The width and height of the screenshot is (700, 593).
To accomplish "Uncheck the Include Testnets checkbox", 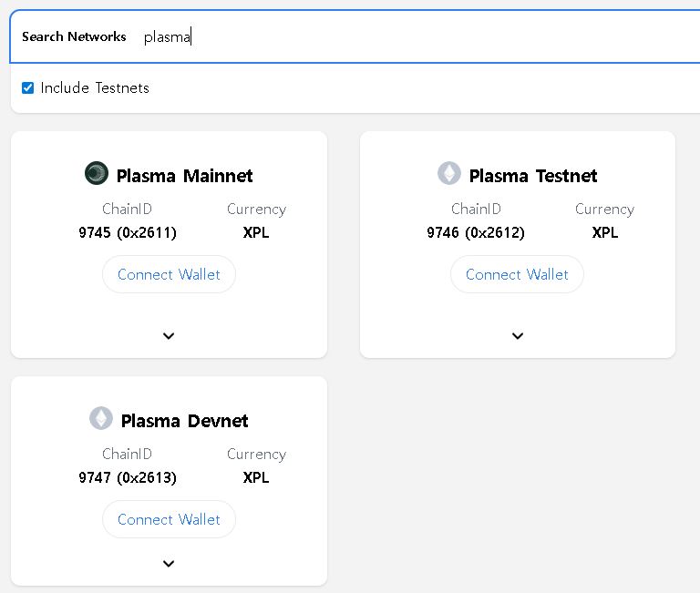I will [x=28, y=88].
